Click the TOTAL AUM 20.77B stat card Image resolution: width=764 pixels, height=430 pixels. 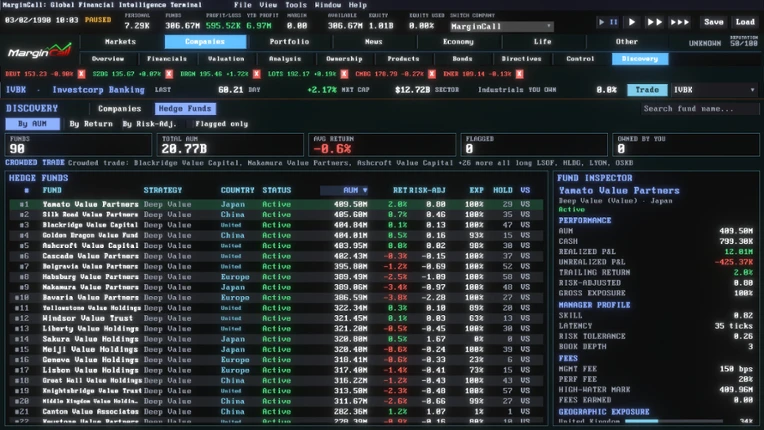(230, 145)
